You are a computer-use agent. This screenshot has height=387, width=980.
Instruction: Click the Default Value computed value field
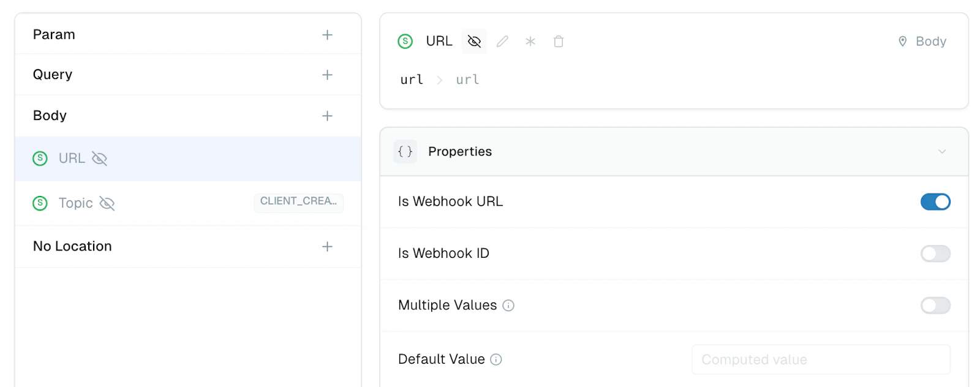click(x=821, y=359)
